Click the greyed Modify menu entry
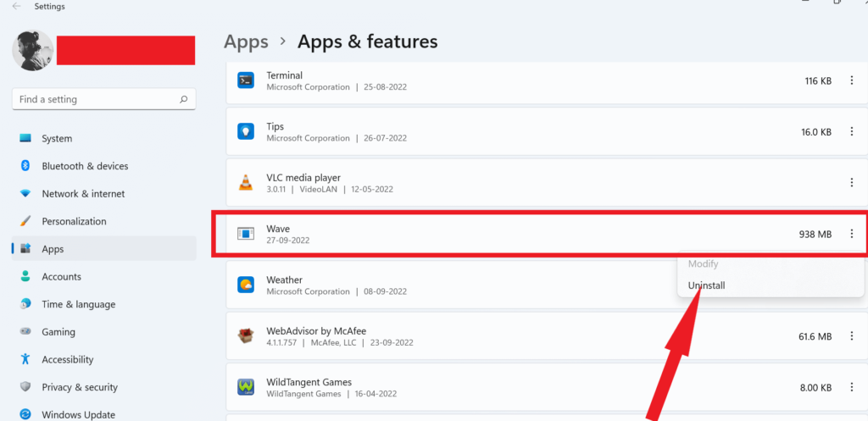The image size is (868, 421). pos(703,264)
